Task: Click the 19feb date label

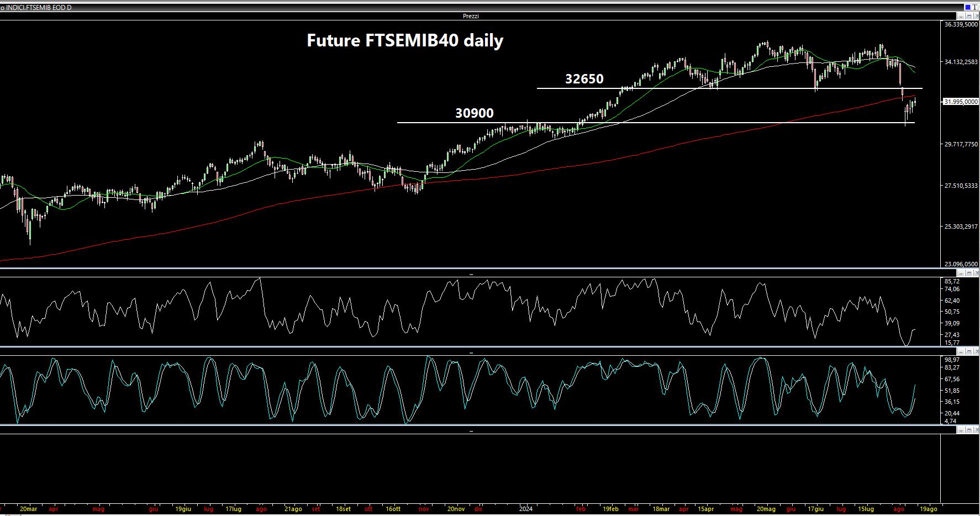Action: tap(610, 509)
